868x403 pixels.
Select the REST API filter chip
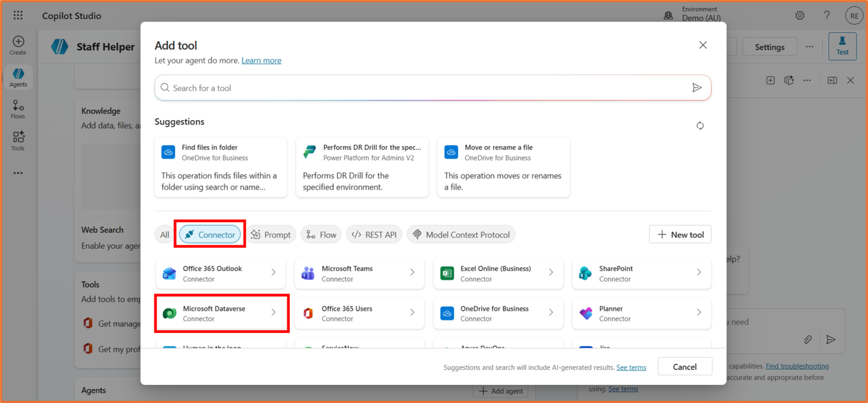click(x=374, y=234)
